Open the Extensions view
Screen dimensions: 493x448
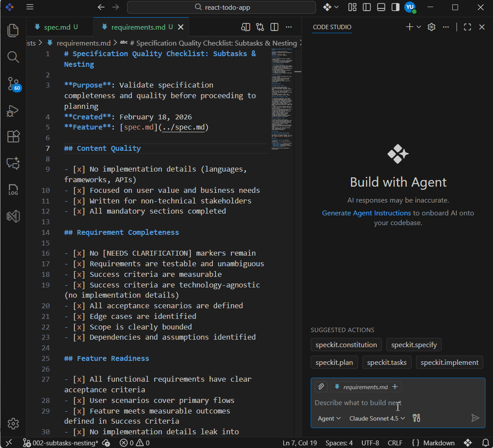(13, 137)
